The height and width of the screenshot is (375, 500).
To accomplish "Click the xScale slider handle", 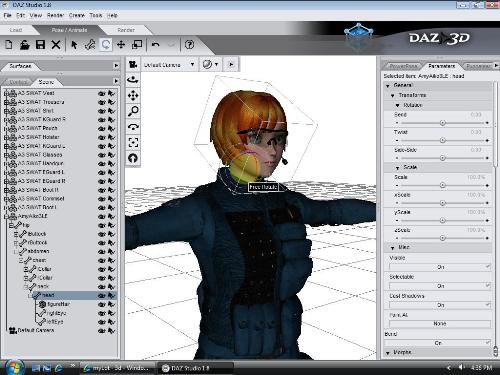I will [x=443, y=203].
